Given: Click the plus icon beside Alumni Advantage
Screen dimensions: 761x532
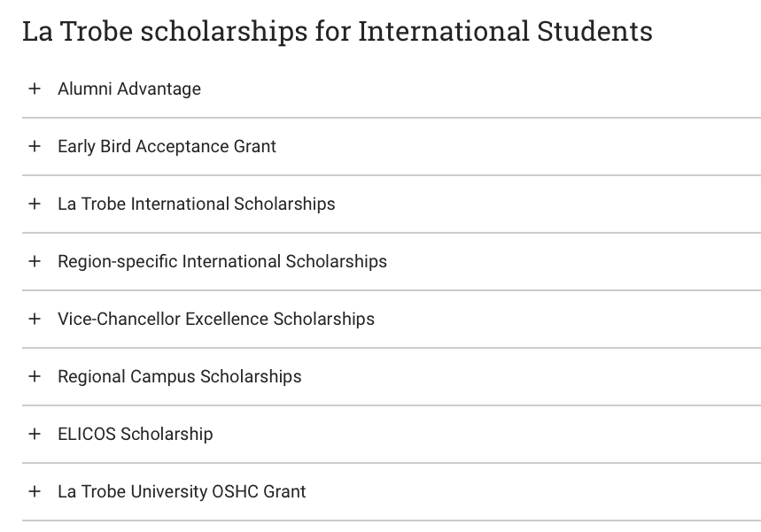Looking at the screenshot, I should coord(35,89).
